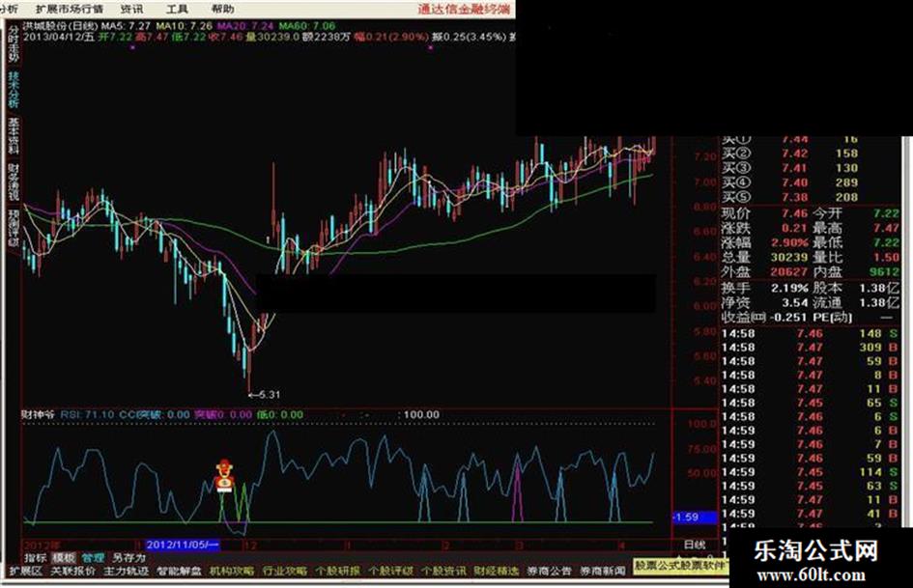Click the 买② bid row at 7.42
This screenshot has height=588, width=913.
click(790, 154)
